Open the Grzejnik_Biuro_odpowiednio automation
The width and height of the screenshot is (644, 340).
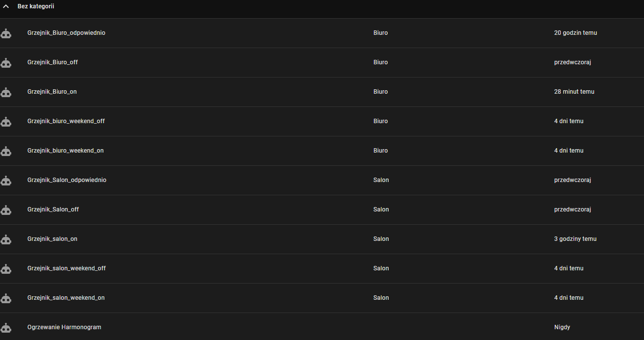pyautogui.click(x=66, y=33)
